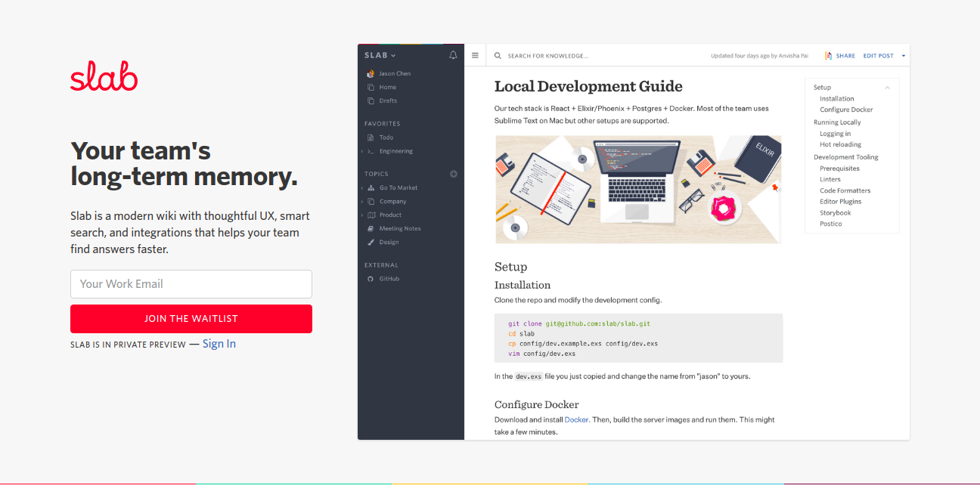Click the Product map icon
The height and width of the screenshot is (501, 980).
[x=371, y=215]
